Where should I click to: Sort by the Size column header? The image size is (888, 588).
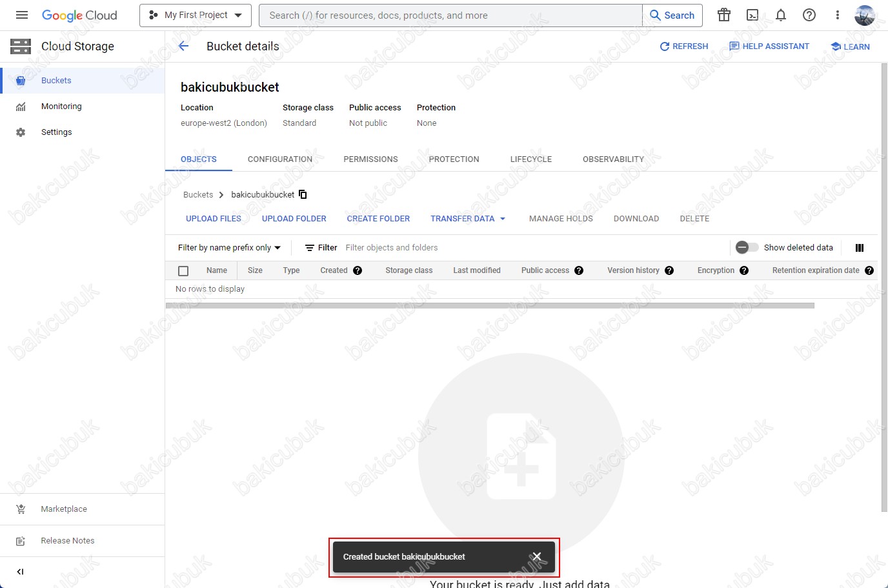pos(255,270)
